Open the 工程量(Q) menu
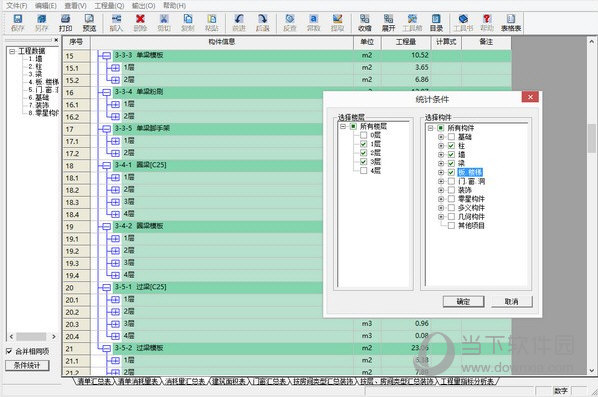This screenshot has width=598, height=397. tap(109, 5)
